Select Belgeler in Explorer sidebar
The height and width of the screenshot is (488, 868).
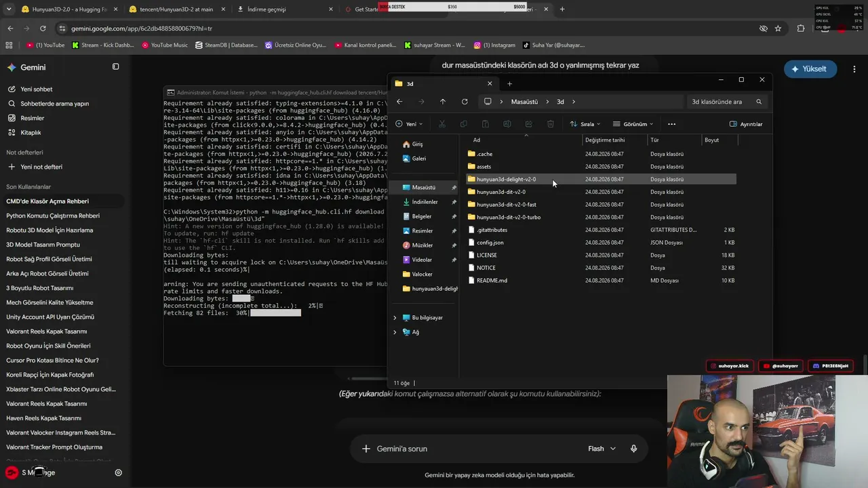pyautogui.click(x=416, y=216)
